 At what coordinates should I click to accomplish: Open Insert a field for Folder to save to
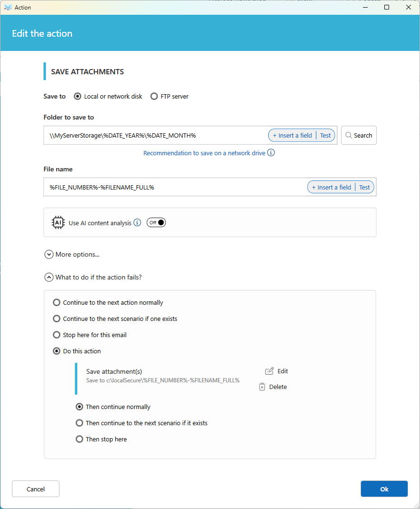292,135
